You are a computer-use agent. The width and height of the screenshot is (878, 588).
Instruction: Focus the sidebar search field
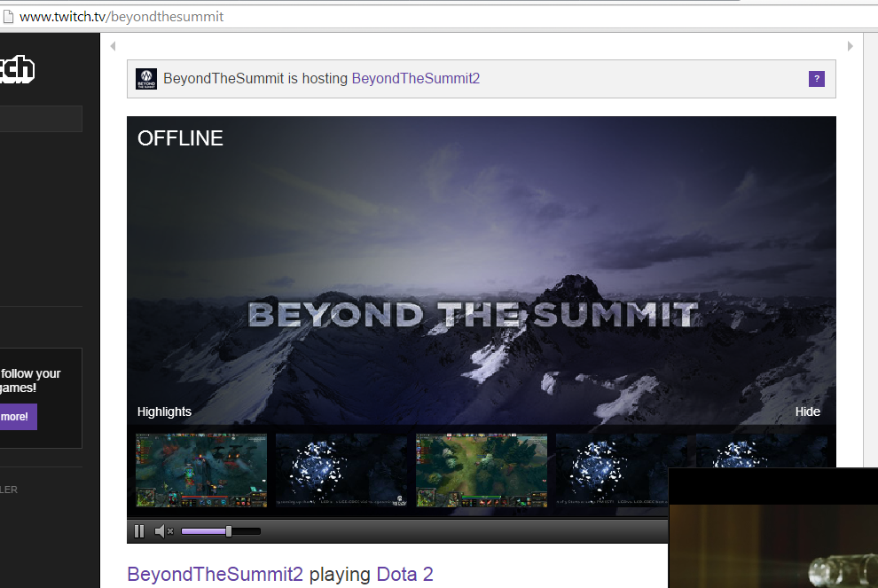(x=40, y=119)
